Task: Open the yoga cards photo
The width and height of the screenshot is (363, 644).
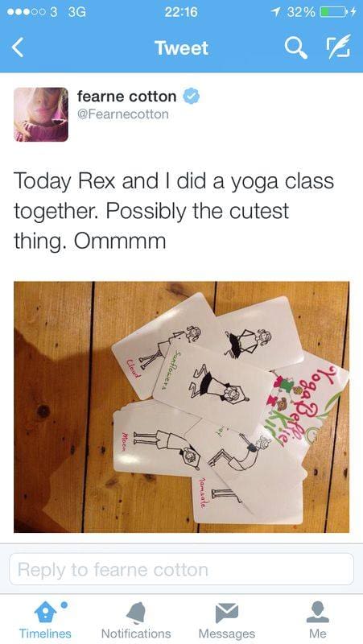Action: pyautogui.click(x=182, y=407)
